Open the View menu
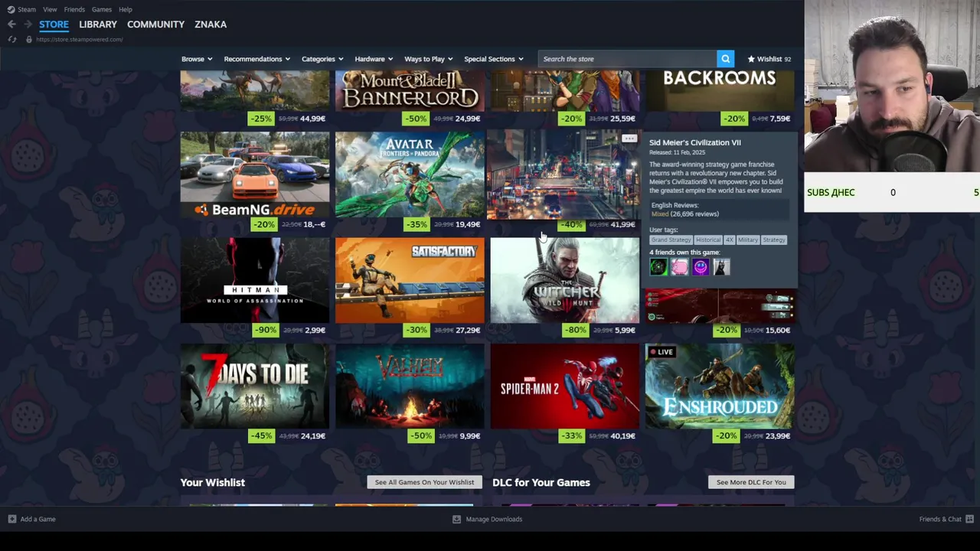This screenshot has width=980, height=551. tap(50, 9)
